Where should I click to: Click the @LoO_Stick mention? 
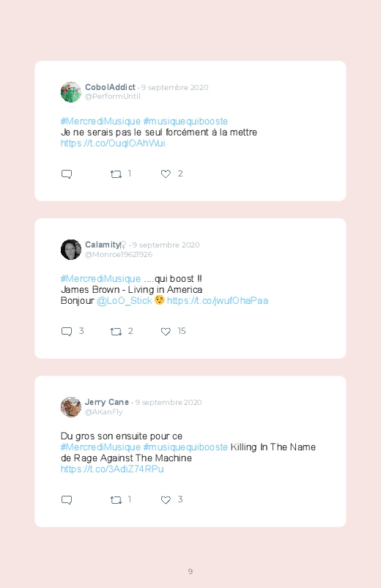coord(125,301)
